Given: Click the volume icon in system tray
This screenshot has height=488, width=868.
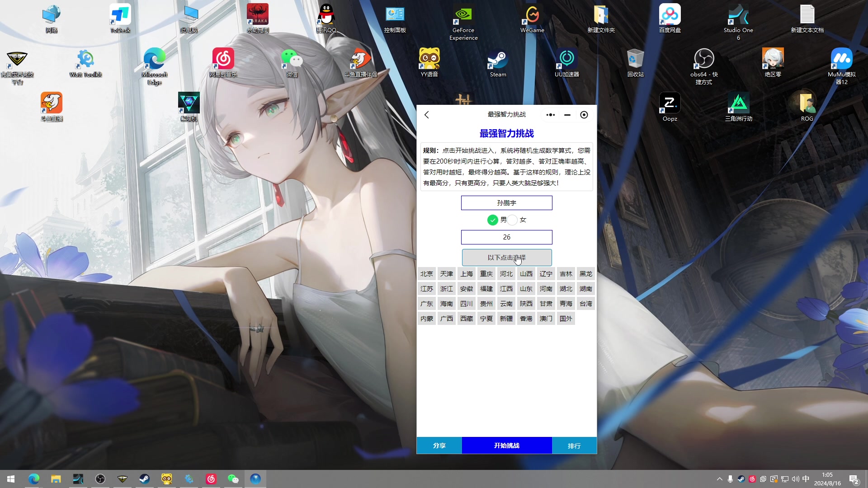Looking at the screenshot, I should [795, 479].
